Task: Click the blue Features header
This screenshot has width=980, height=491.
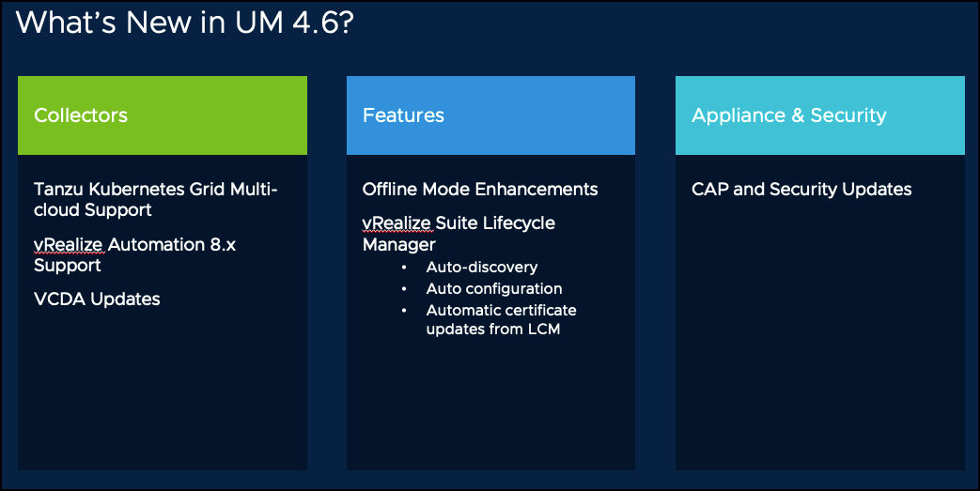Action: (490, 115)
